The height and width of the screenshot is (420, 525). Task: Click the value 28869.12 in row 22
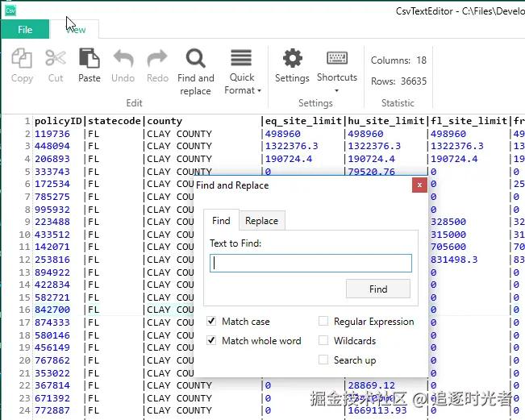coord(371,385)
